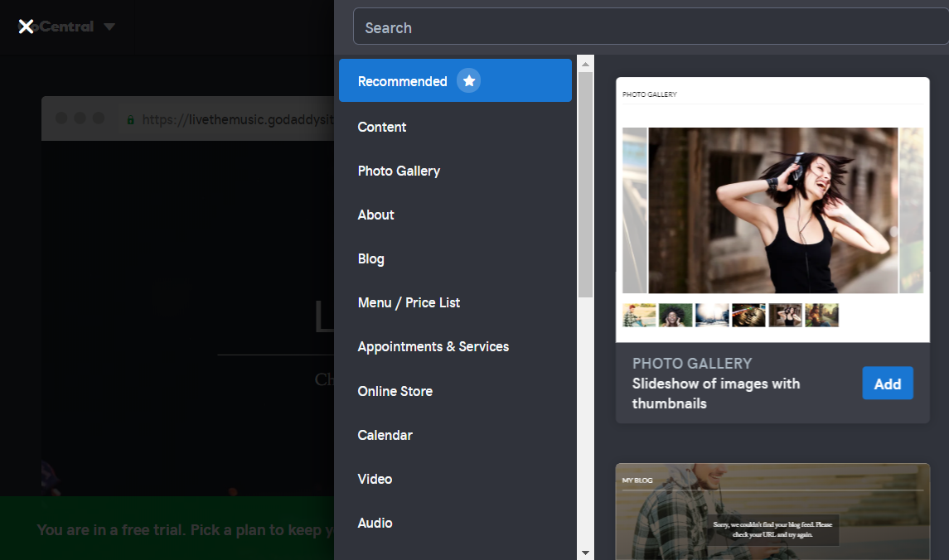Screen dimensions: 949x560
Task: Open Appointments & Services category
Action: 433,346
